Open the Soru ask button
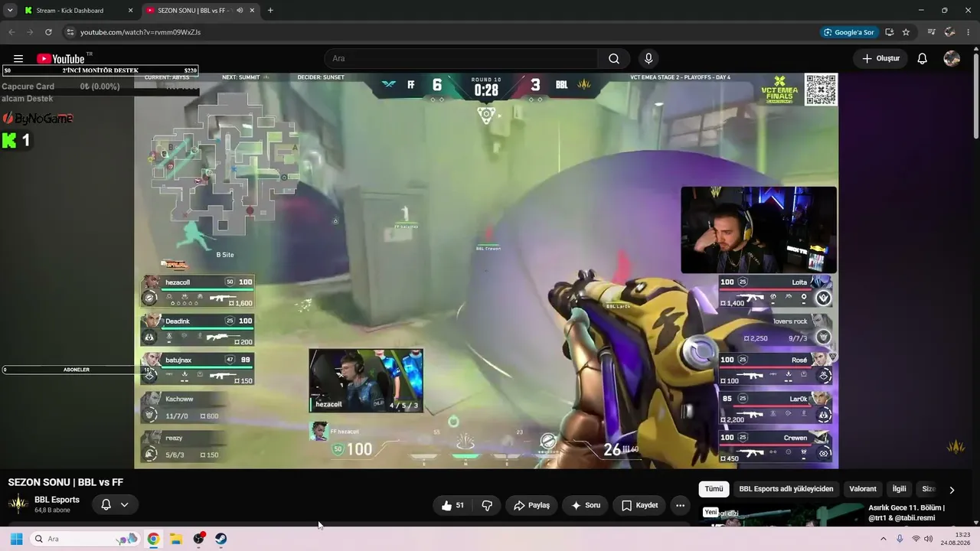The image size is (980, 551). tap(586, 505)
